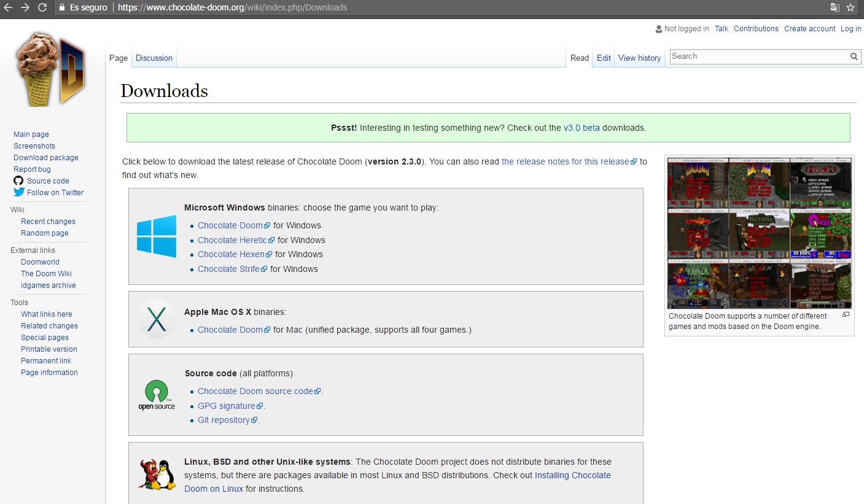Switch to the Discussion tab

(154, 58)
